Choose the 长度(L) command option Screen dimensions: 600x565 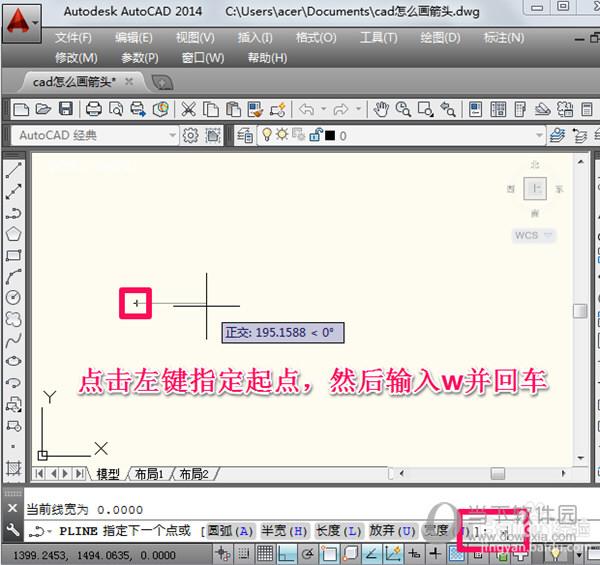pyautogui.click(x=339, y=531)
